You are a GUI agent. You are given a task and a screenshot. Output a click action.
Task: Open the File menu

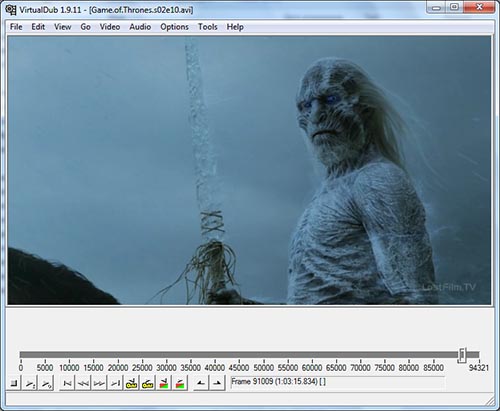16,27
